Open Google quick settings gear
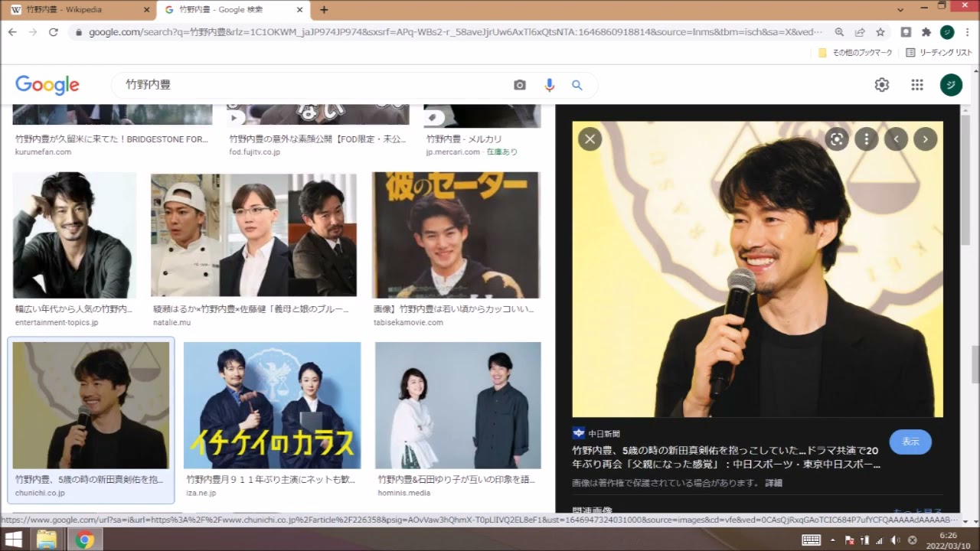This screenshot has width=980, height=551. pos(882,85)
